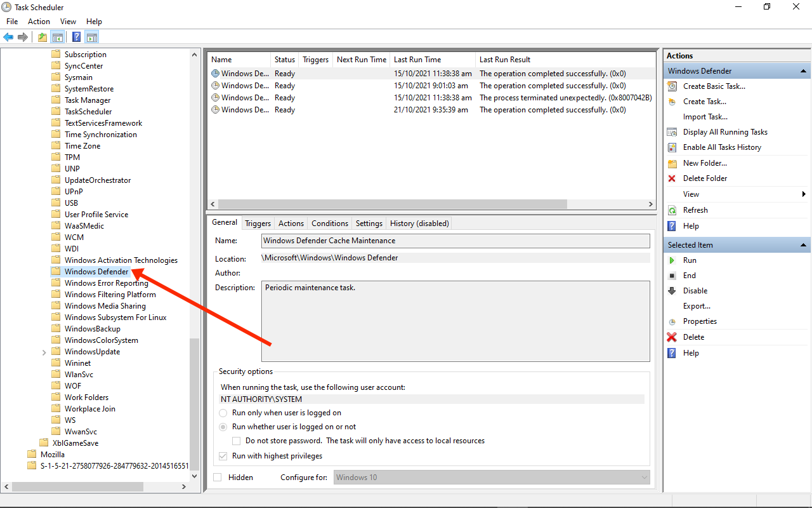Click the New Folder icon
812x508 pixels.
(672, 163)
